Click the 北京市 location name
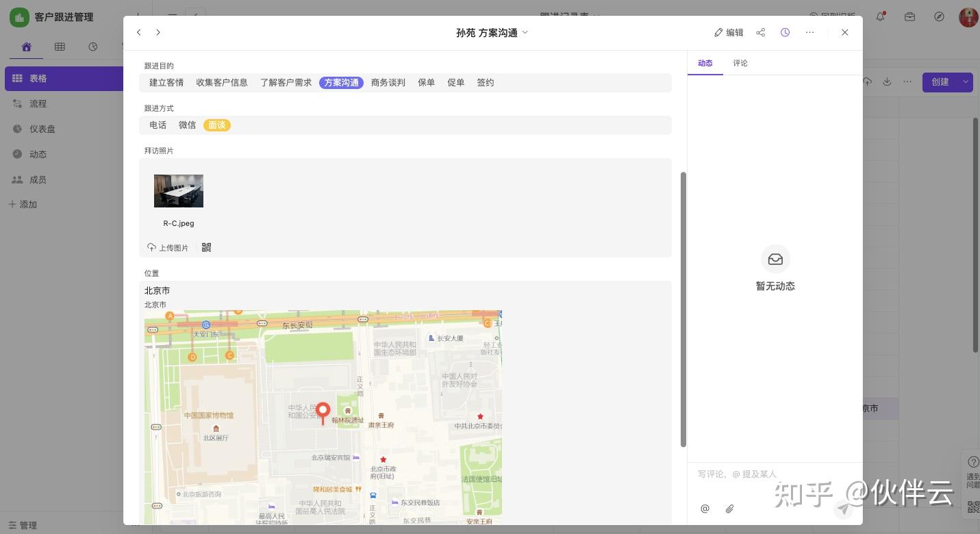 click(158, 291)
